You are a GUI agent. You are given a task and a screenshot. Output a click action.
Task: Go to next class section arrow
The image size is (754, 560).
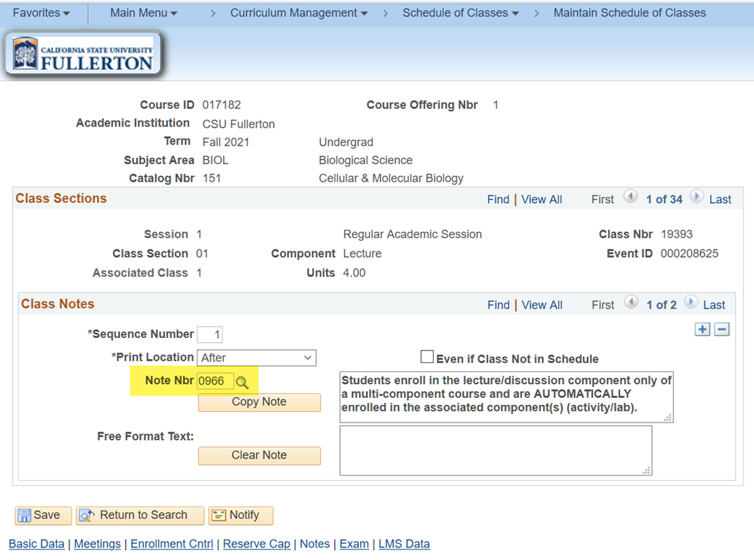696,198
